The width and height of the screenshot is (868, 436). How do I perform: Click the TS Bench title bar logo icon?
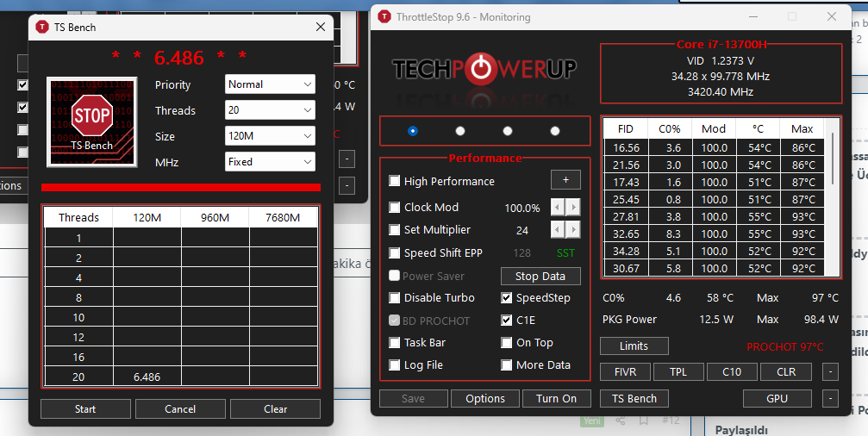42,27
